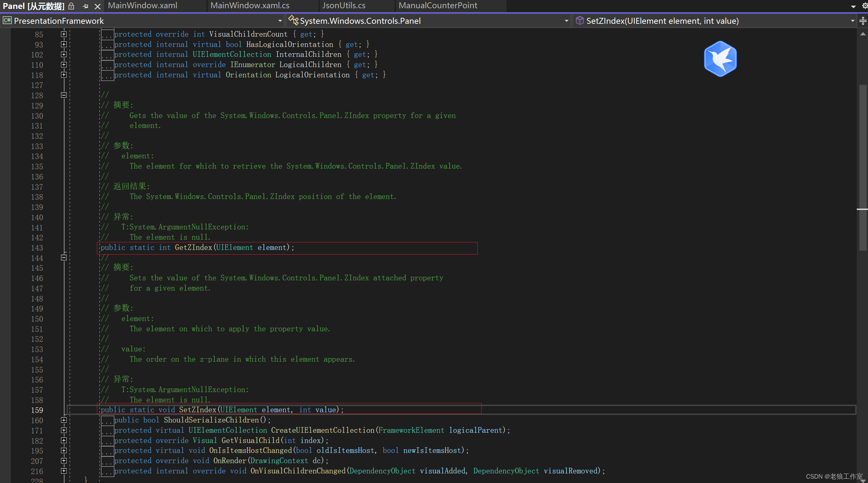
Task: Expand the ShouldSerializeChildren region on line 160
Action: click(x=64, y=420)
